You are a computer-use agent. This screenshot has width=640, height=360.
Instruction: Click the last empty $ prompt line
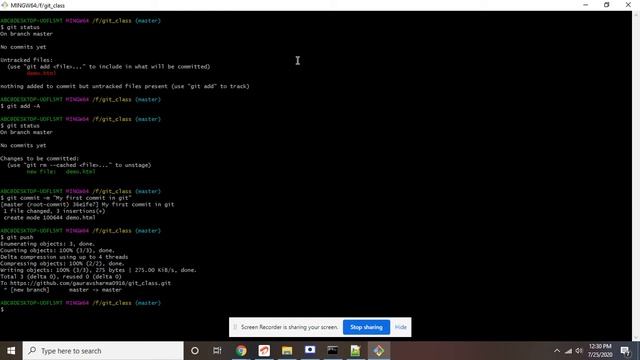(x=2, y=309)
